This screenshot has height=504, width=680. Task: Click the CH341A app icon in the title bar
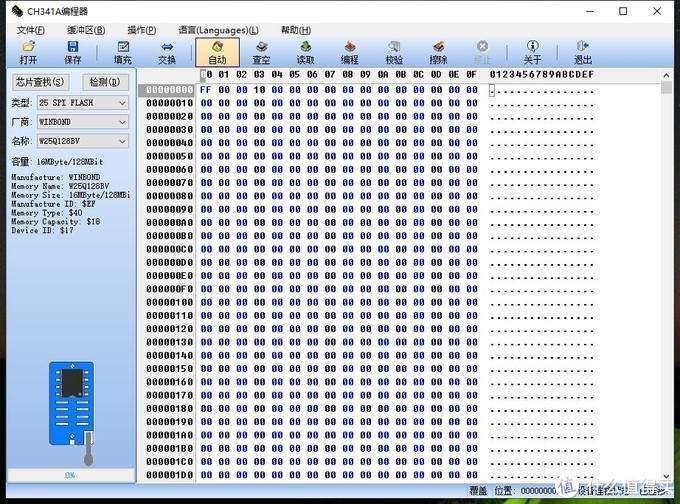tap(17, 11)
